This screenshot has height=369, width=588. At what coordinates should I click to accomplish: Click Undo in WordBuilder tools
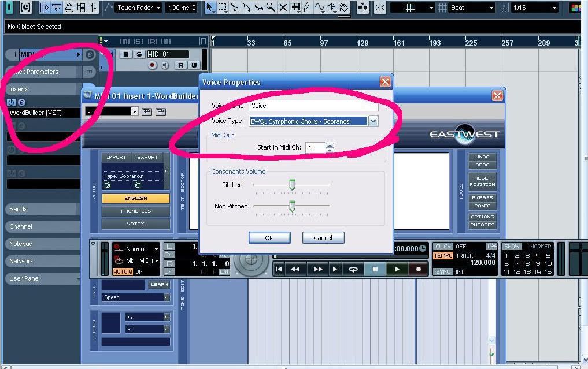coord(482,156)
